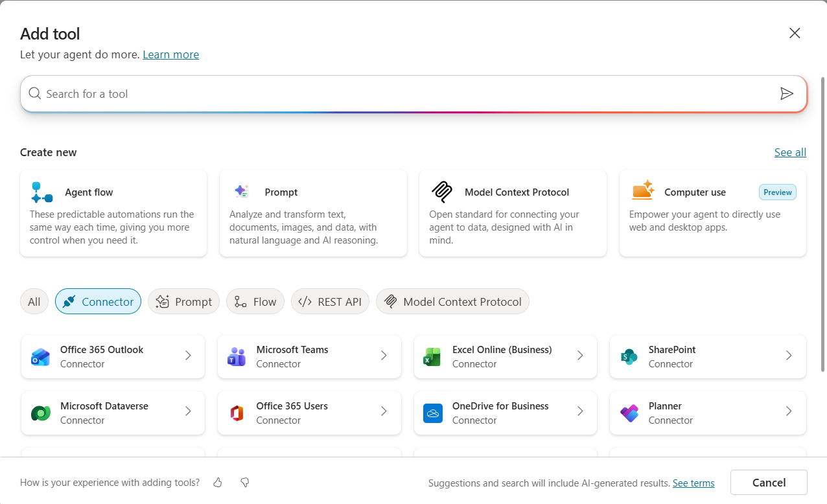
Task: Click the Agent flow card description
Action: (x=112, y=227)
